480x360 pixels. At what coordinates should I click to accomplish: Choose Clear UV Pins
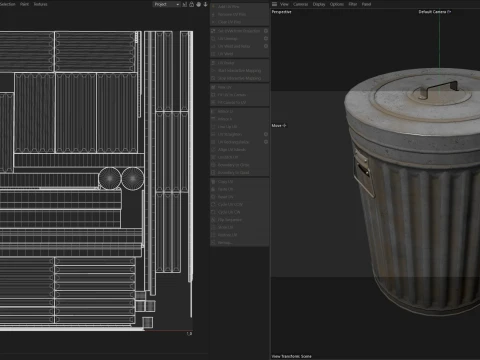click(x=240, y=22)
